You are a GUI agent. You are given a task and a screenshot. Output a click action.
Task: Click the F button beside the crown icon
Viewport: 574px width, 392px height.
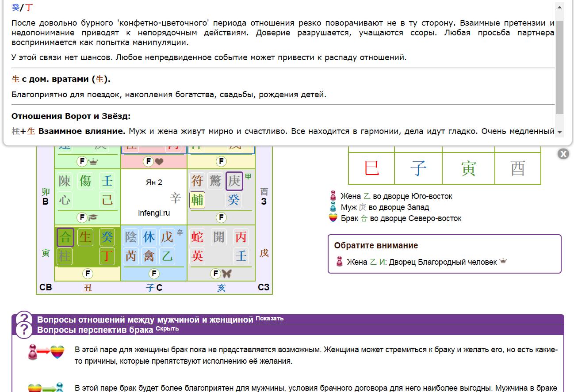82,161
